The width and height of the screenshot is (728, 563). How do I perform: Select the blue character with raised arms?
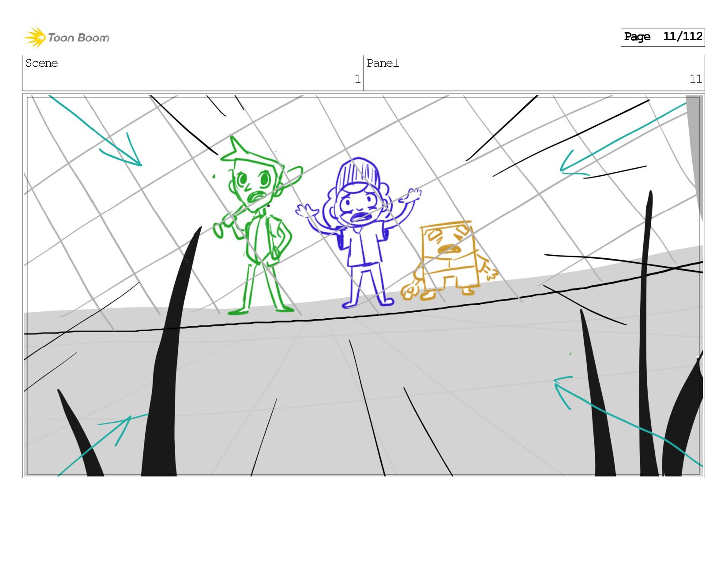358,233
